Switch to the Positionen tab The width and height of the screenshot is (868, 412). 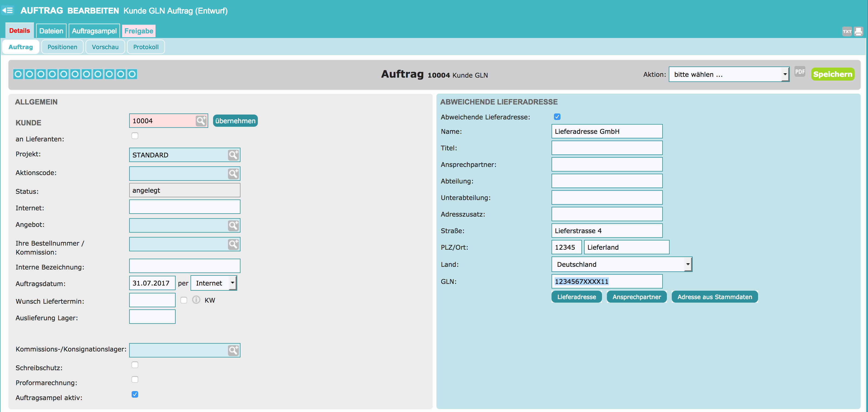(62, 47)
